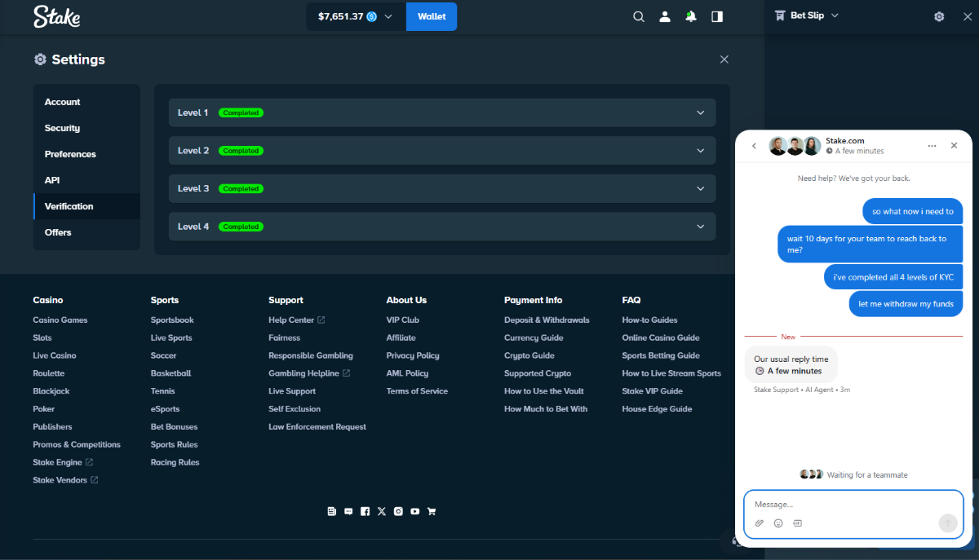This screenshot has width=979, height=560.
Task: Open the search icon in header
Action: (639, 16)
